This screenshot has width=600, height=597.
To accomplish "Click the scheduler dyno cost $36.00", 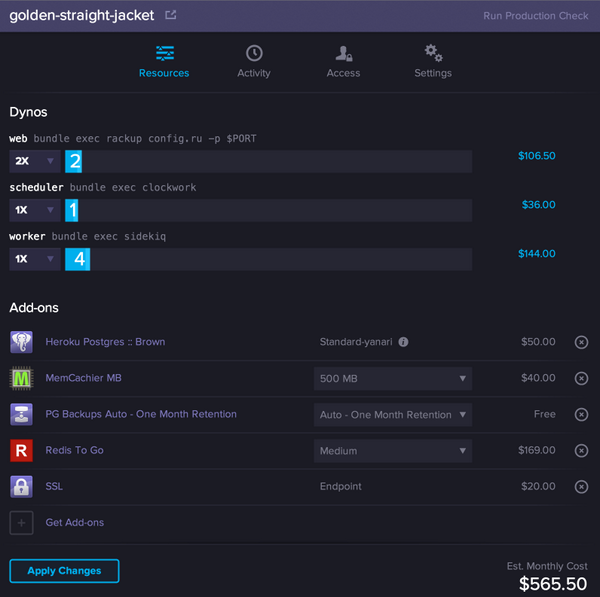I will 539,205.
